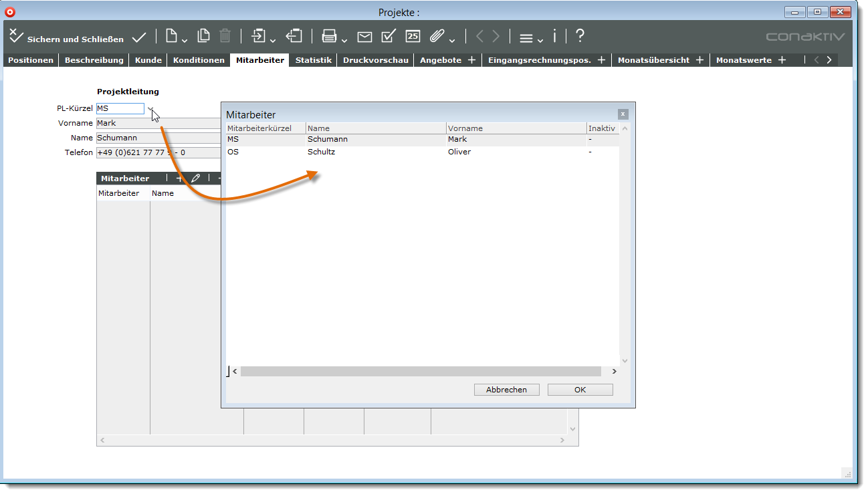Click into the PL-Kürzel input field
The width and height of the screenshot is (868, 494).
[120, 108]
